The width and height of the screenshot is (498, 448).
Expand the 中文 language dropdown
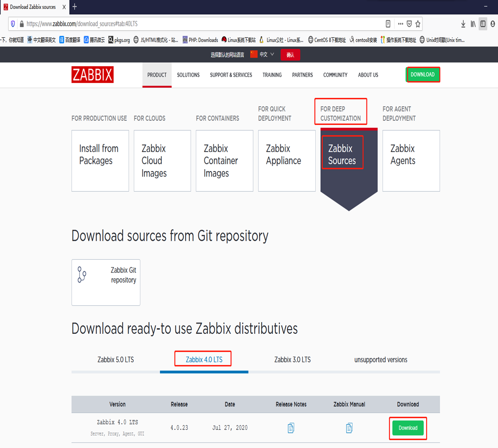click(x=263, y=55)
